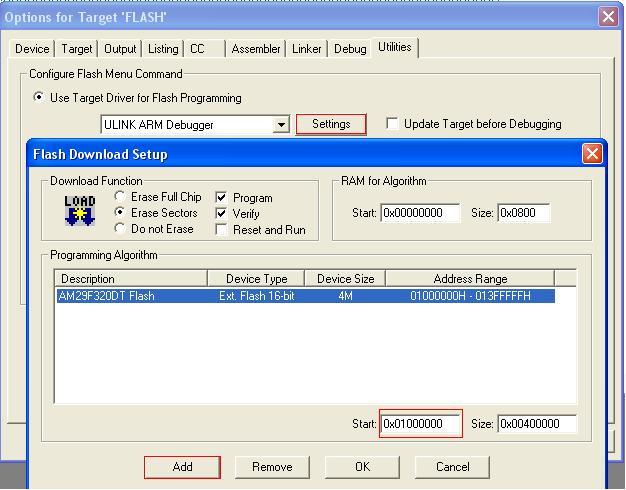Click the RAM for Algorithm Start field

420,213
